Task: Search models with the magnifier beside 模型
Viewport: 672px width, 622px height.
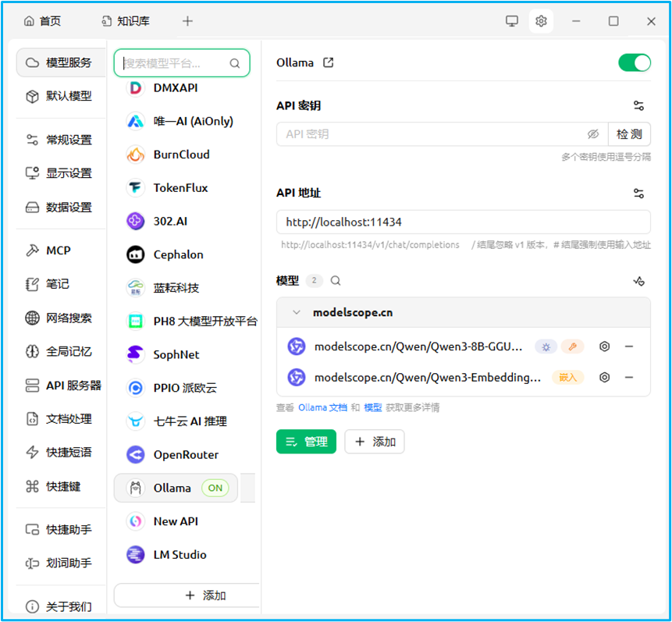Action: coord(336,281)
